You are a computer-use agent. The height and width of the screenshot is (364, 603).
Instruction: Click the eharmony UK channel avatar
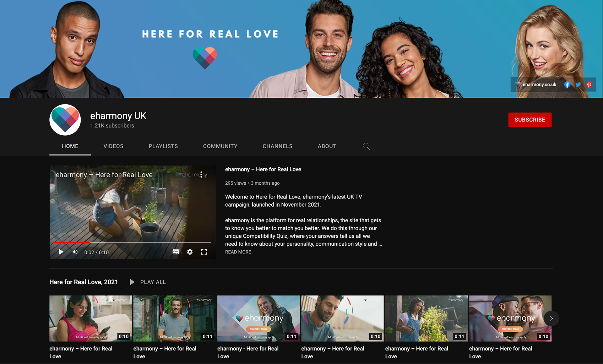[x=65, y=120]
